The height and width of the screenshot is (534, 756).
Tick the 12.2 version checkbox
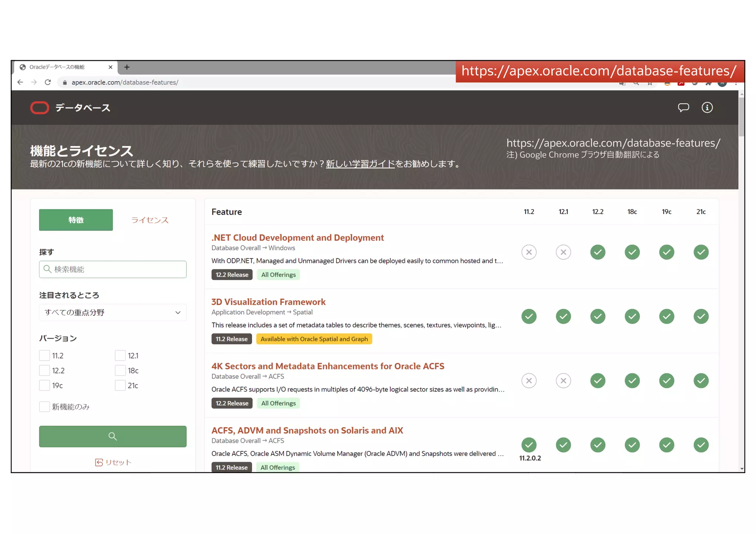click(44, 370)
